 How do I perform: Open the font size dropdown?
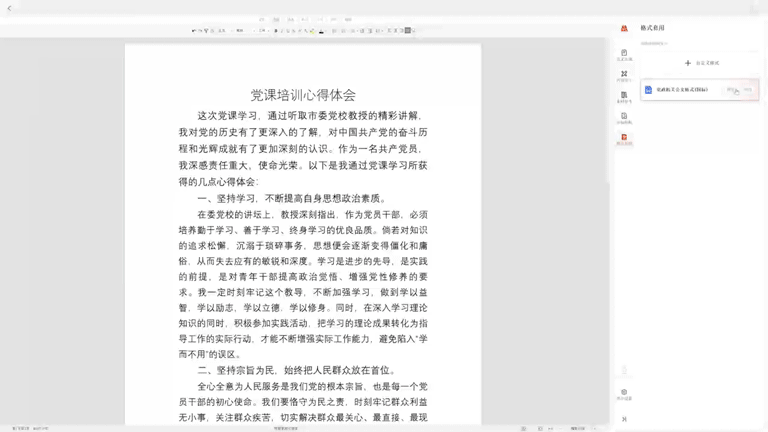[263, 30]
